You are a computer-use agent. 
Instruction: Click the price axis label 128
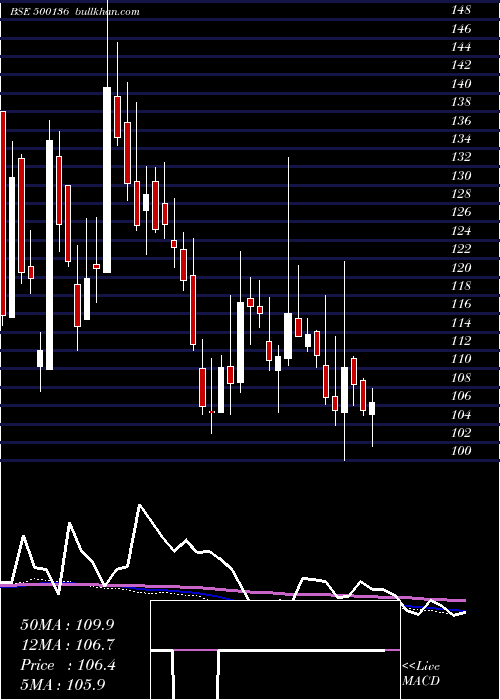(461, 194)
